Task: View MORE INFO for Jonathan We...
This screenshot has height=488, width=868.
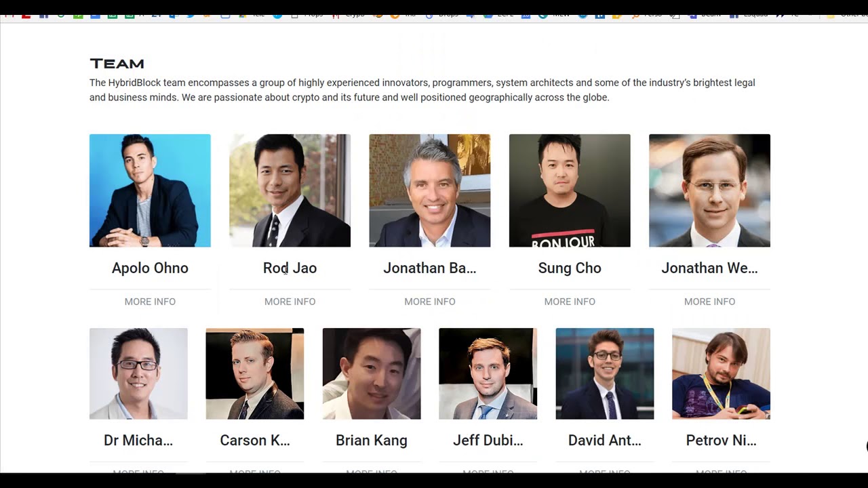Action: pos(709,302)
